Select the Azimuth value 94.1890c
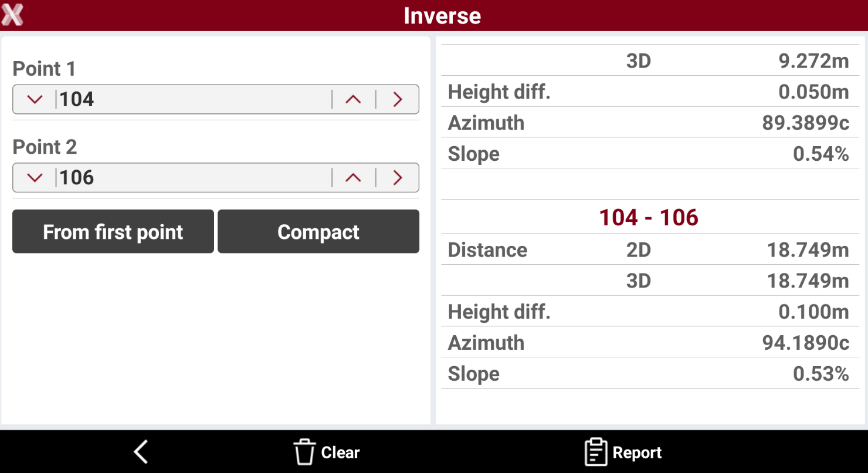The height and width of the screenshot is (473, 868). click(x=805, y=343)
